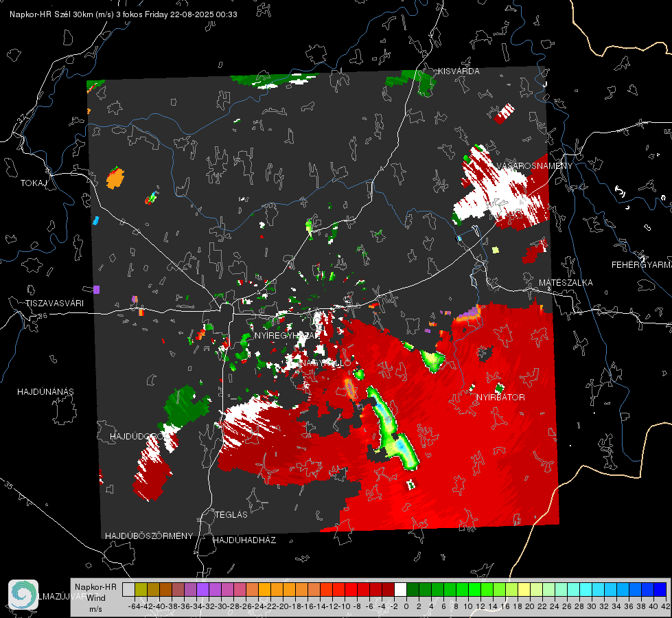Select the white zero-velocity legend swatch

click(400, 590)
